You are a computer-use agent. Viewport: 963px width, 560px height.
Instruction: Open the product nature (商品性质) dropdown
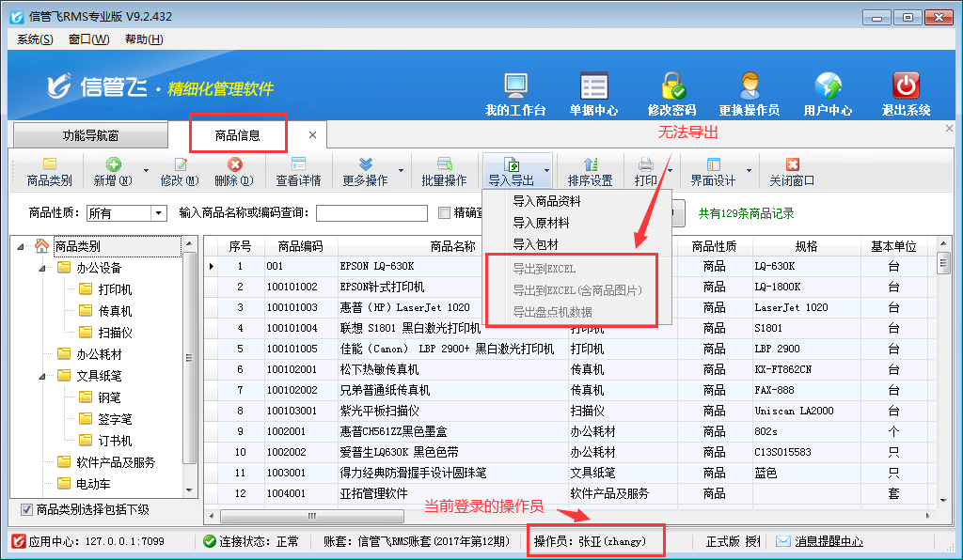(158, 213)
